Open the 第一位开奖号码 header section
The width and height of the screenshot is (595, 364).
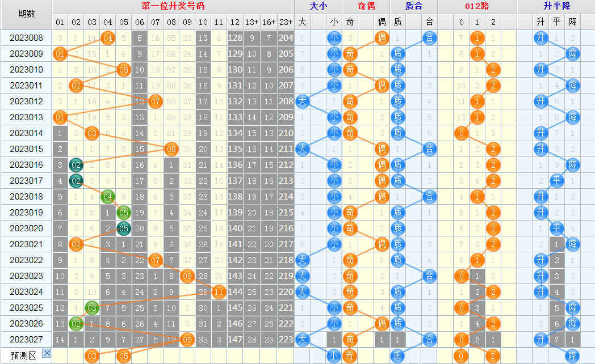click(x=173, y=6)
